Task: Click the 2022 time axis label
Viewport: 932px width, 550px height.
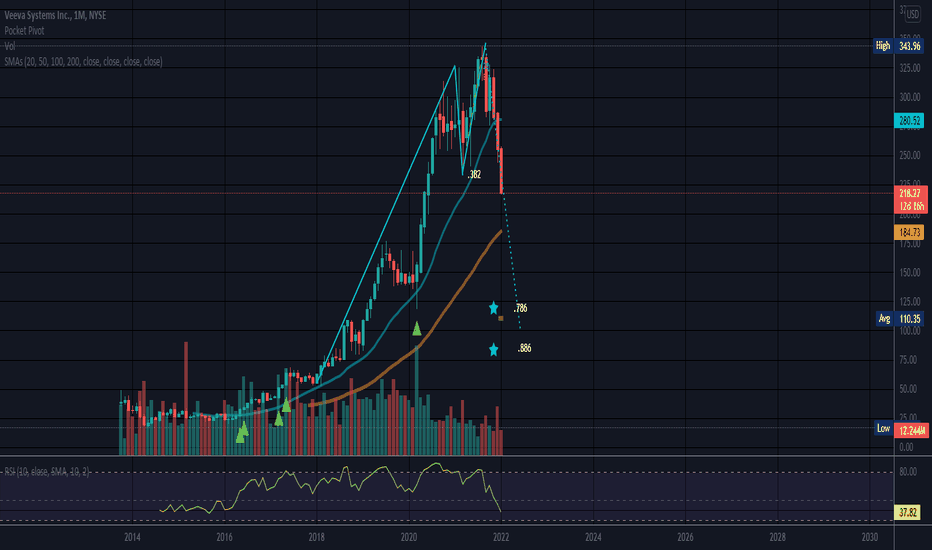Action: (500, 537)
